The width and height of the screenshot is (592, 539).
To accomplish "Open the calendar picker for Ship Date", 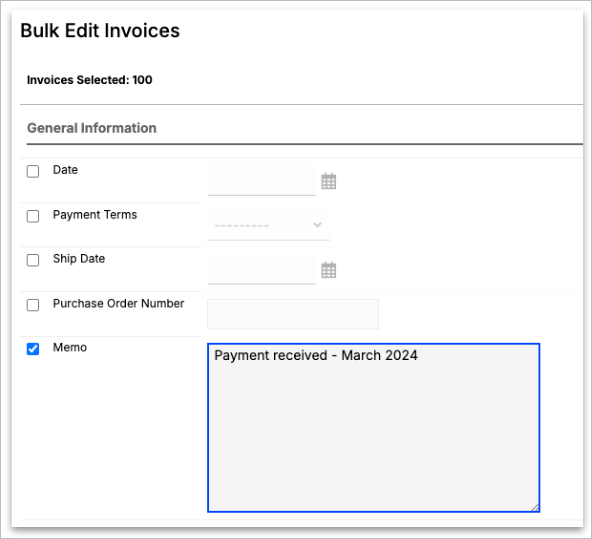I will 328,270.
